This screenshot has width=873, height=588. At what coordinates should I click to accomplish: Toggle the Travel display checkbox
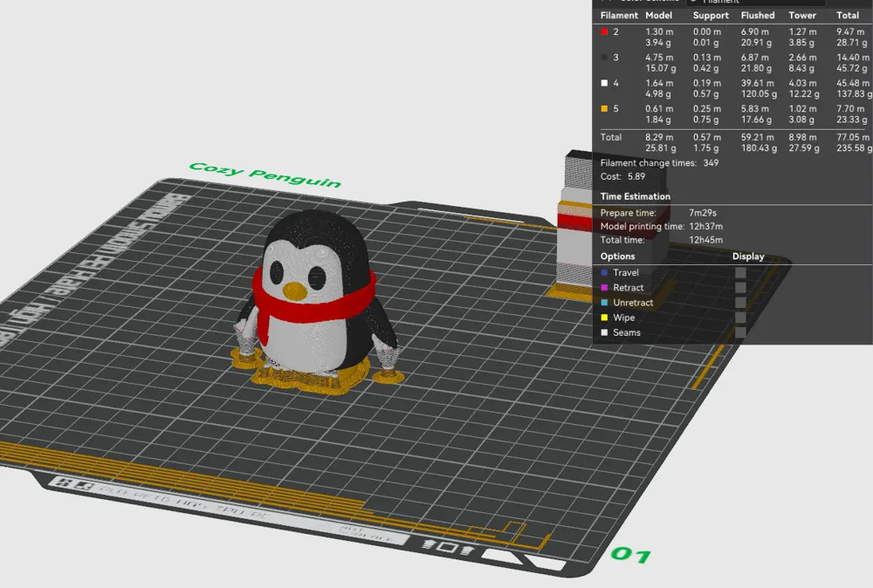tap(740, 272)
